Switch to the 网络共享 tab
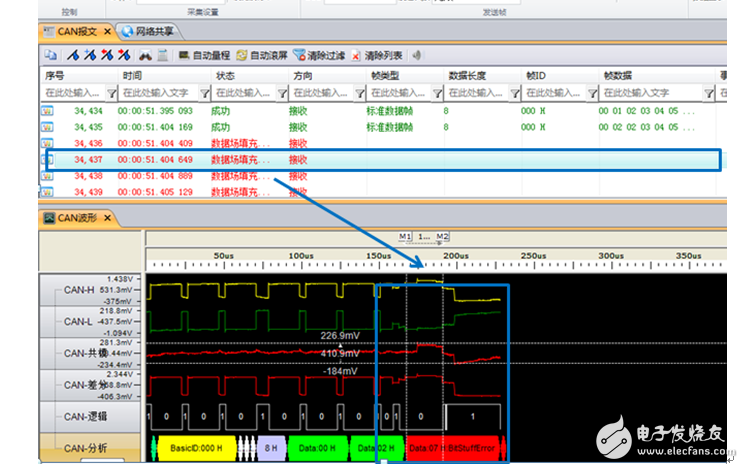The image size is (744, 468). click(x=148, y=32)
